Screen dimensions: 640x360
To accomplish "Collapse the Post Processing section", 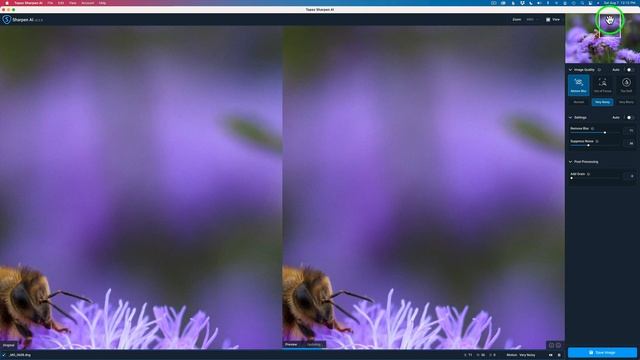I will pyautogui.click(x=571, y=162).
